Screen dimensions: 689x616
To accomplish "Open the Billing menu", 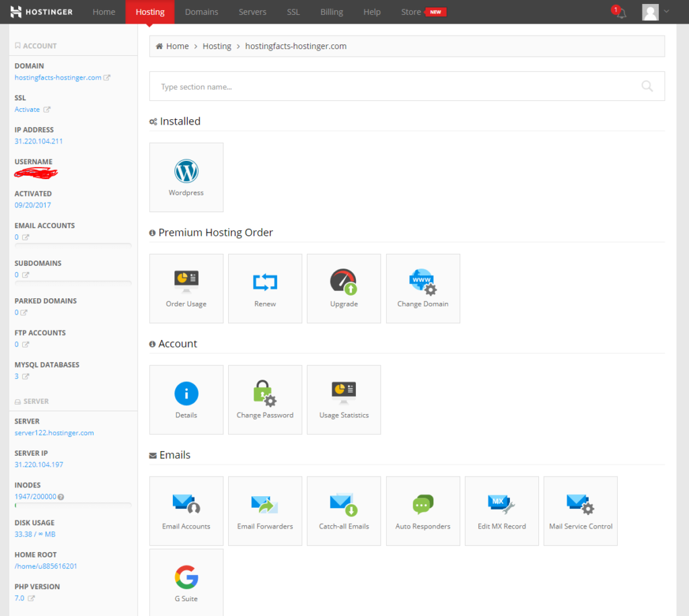I will click(x=331, y=12).
